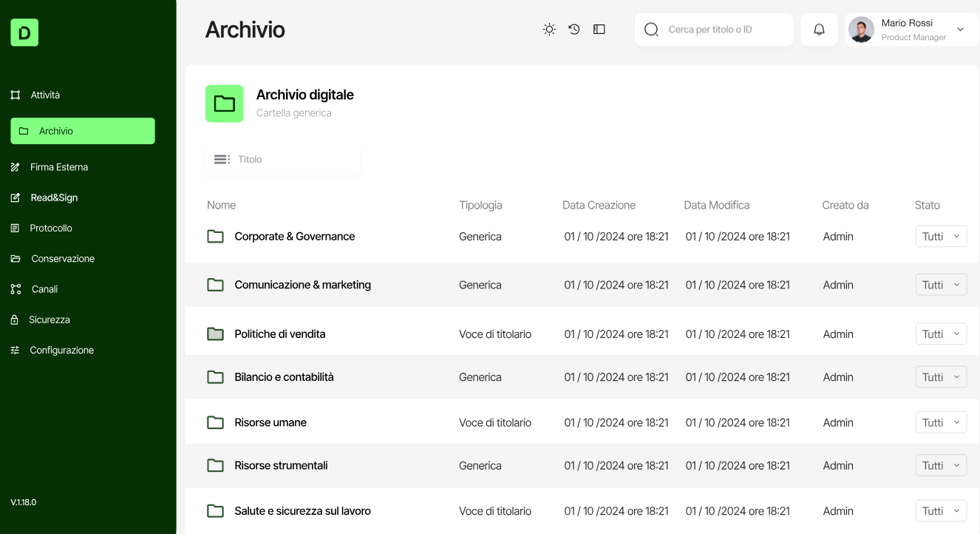Click the Titolo filter field
980x534 pixels.
tap(282, 159)
